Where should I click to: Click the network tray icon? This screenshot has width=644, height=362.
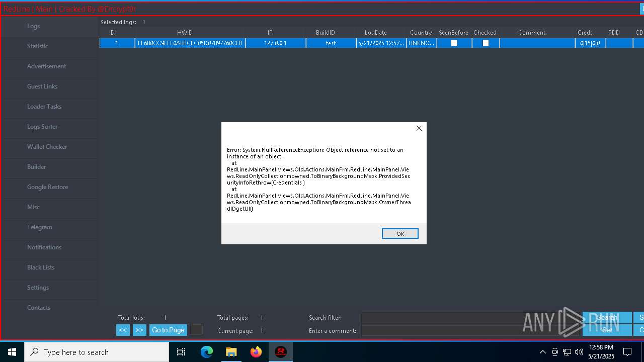[x=567, y=352]
